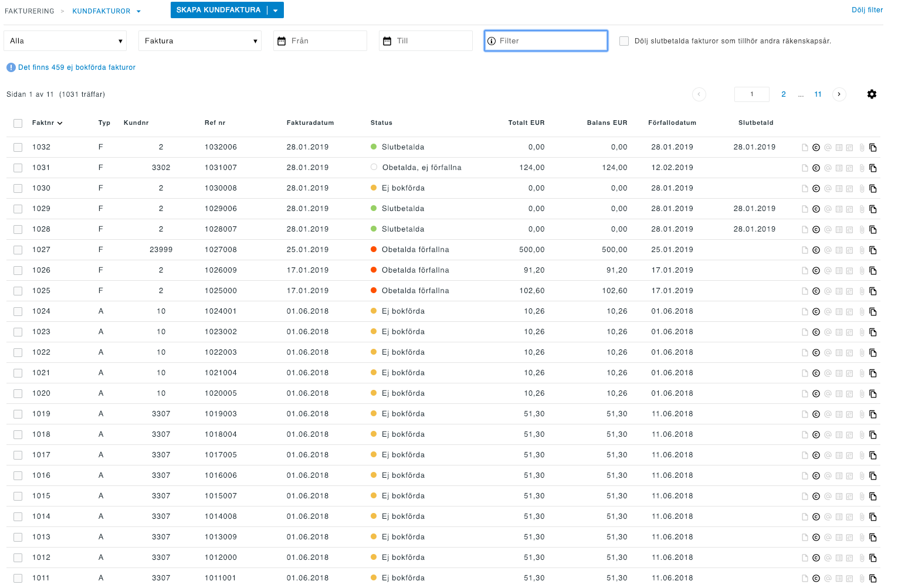Click the e-invoice icon on invoice 1026
The height and width of the screenshot is (588, 898).
pos(849,270)
